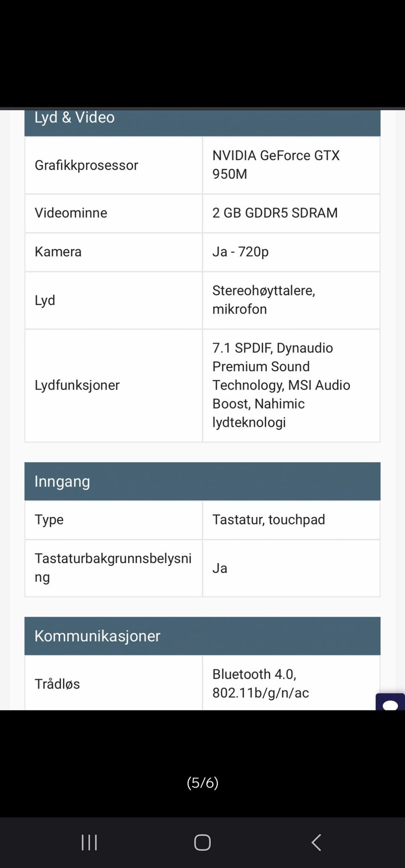Click the Trådløs row label
This screenshot has height=868, width=405.
(57, 684)
